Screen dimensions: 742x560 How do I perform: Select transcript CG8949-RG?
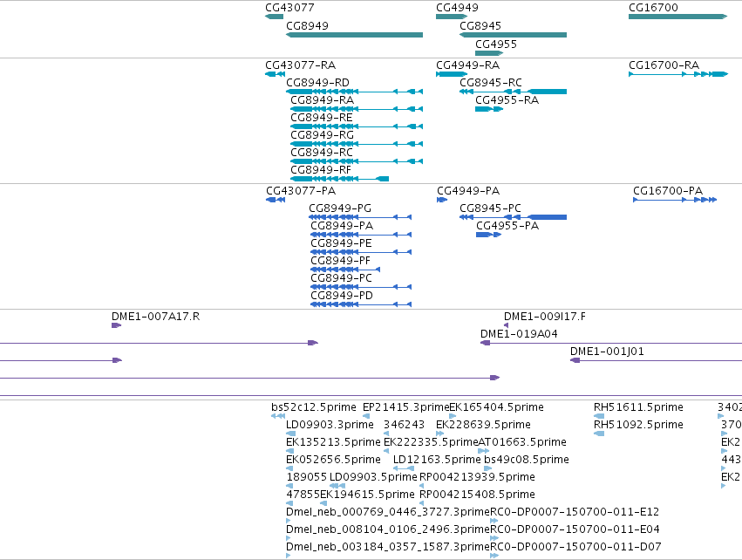tap(323, 135)
